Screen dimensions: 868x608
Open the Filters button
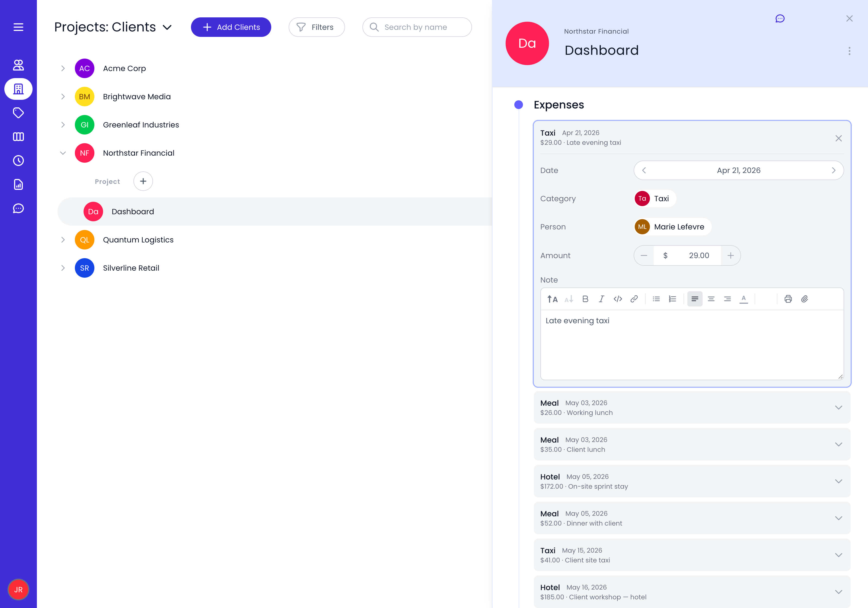click(317, 27)
